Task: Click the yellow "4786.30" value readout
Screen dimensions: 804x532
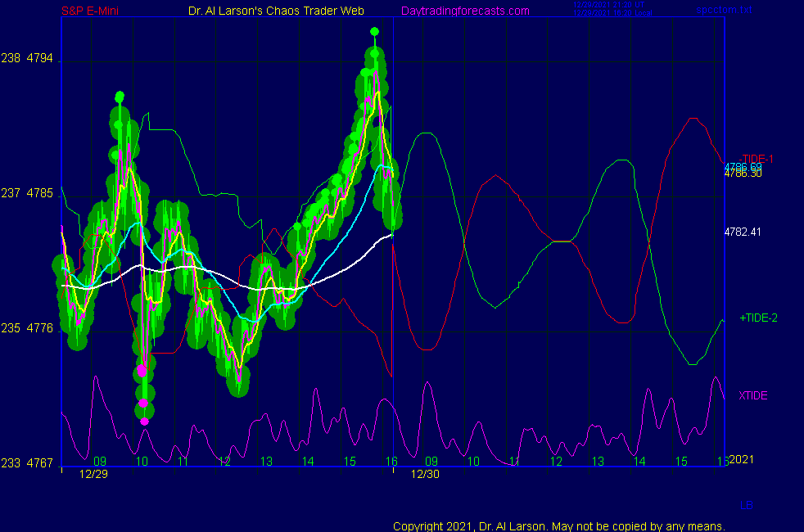Action: pyautogui.click(x=743, y=174)
